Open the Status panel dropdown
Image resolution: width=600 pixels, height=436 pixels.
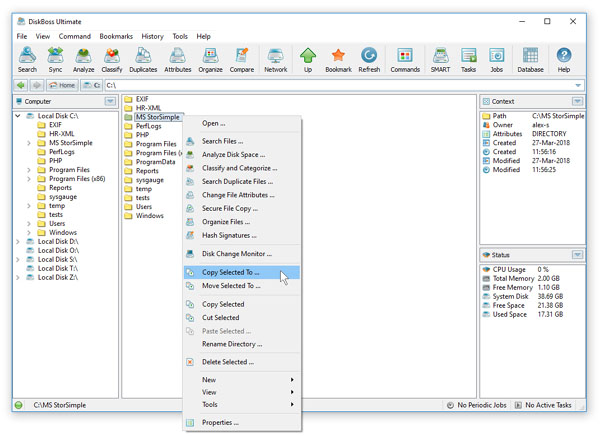point(577,255)
